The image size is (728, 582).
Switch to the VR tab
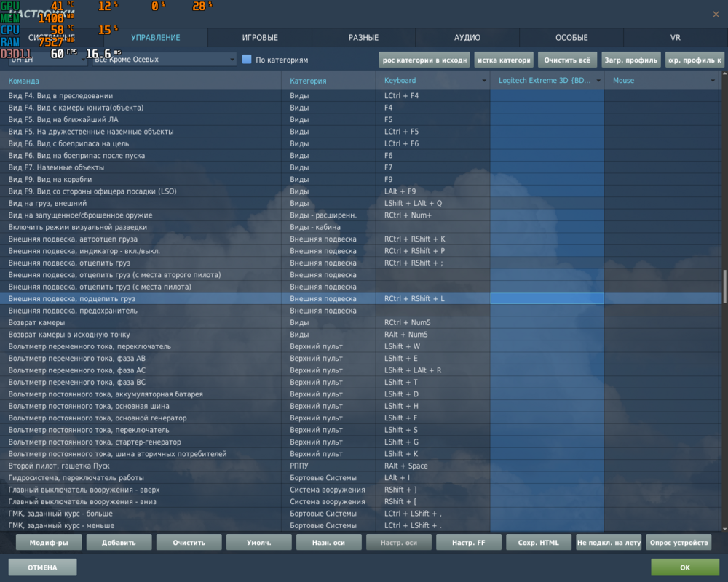coord(675,38)
